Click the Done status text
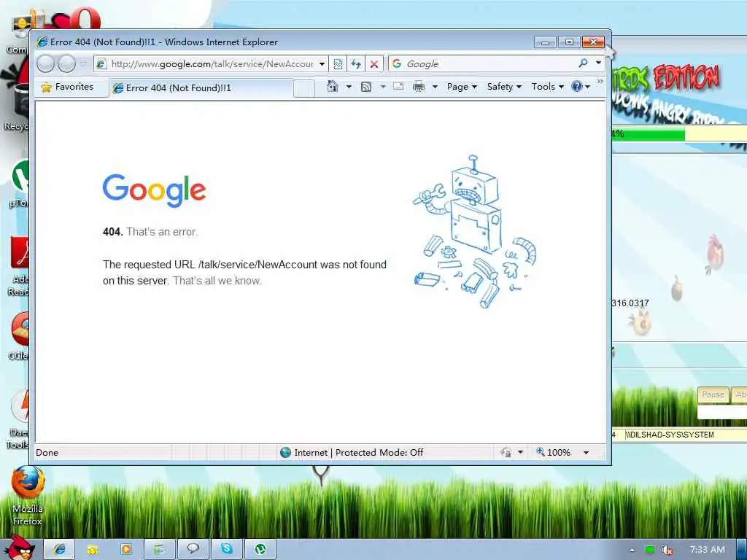 pos(47,453)
